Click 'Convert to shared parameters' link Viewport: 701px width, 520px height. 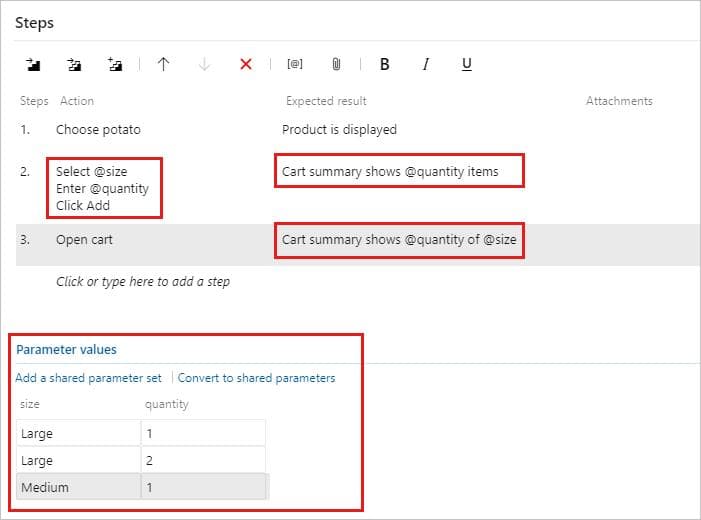[x=257, y=378]
